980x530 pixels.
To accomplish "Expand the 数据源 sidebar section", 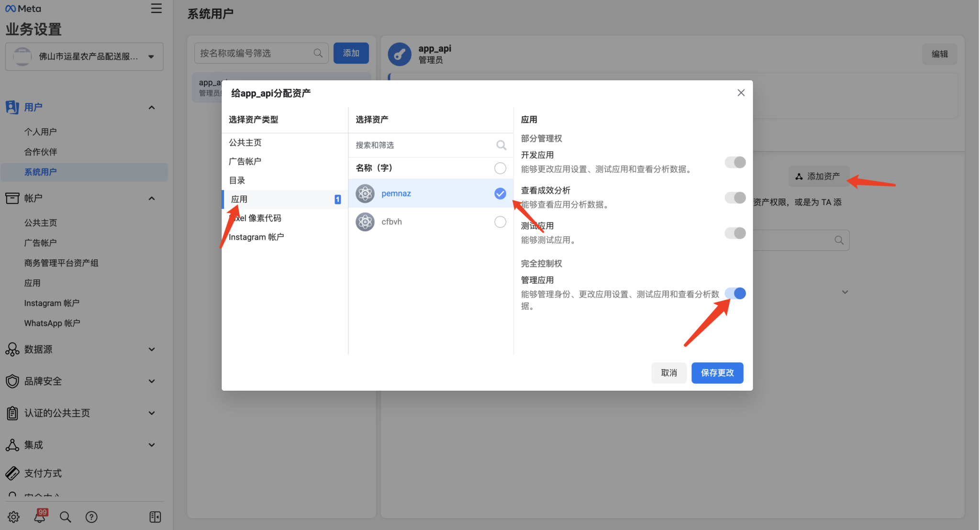I will click(151, 350).
